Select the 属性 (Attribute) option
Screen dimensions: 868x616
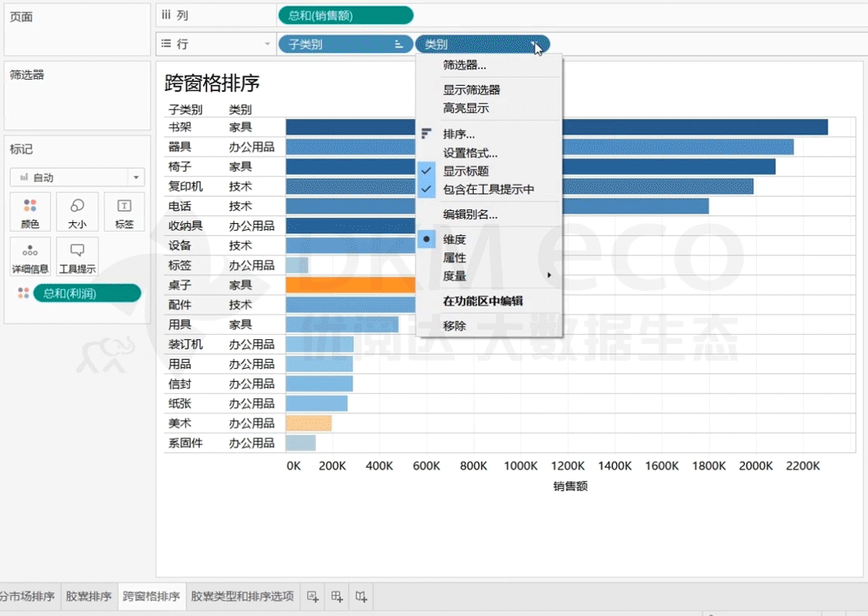coord(454,258)
